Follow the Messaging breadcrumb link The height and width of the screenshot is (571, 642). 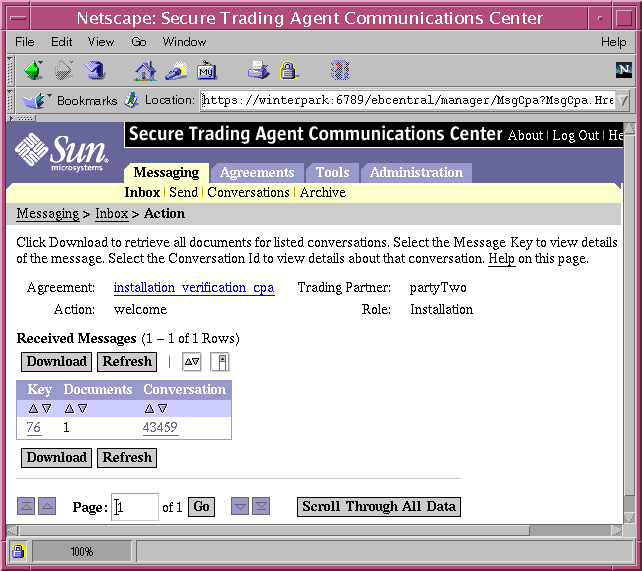coord(47,214)
